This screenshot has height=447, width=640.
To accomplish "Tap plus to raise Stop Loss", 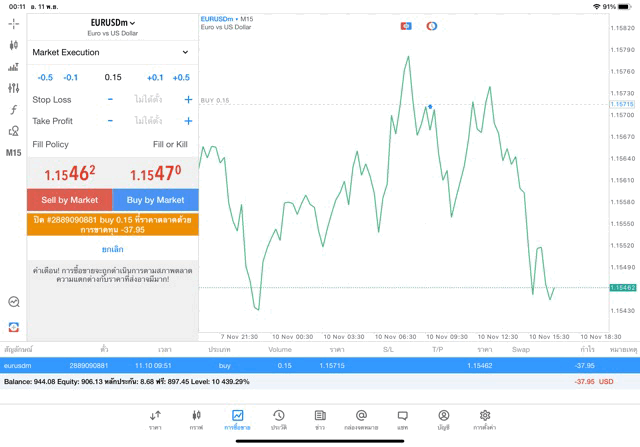I will tap(188, 99).
